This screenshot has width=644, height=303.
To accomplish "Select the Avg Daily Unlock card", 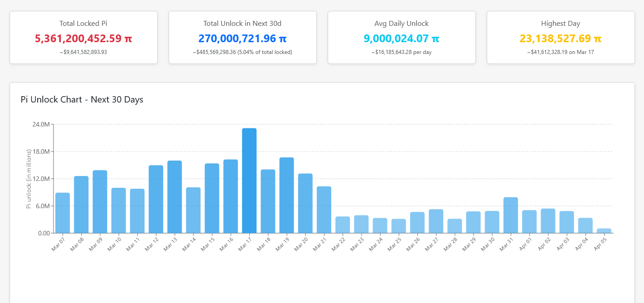I will coord(402,38).
